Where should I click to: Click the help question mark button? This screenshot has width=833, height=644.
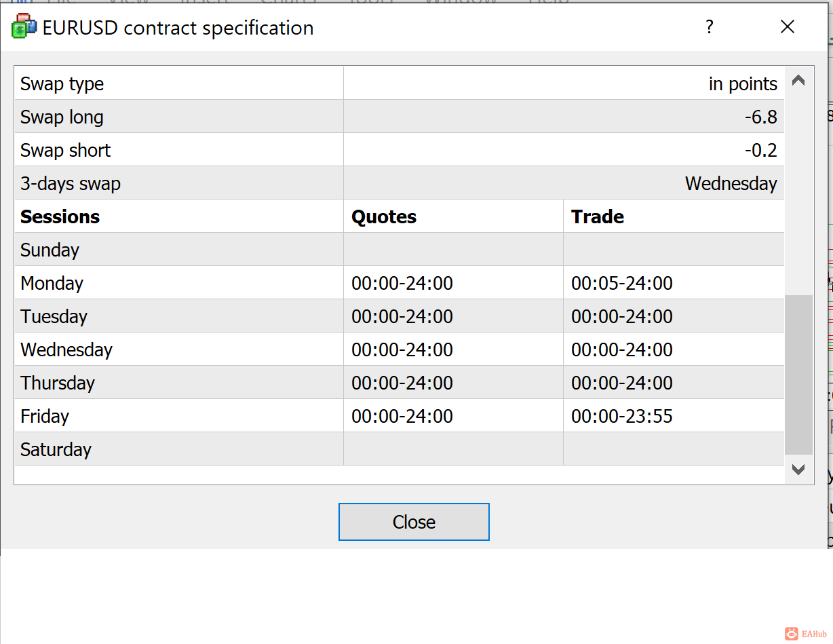point(710,27)
